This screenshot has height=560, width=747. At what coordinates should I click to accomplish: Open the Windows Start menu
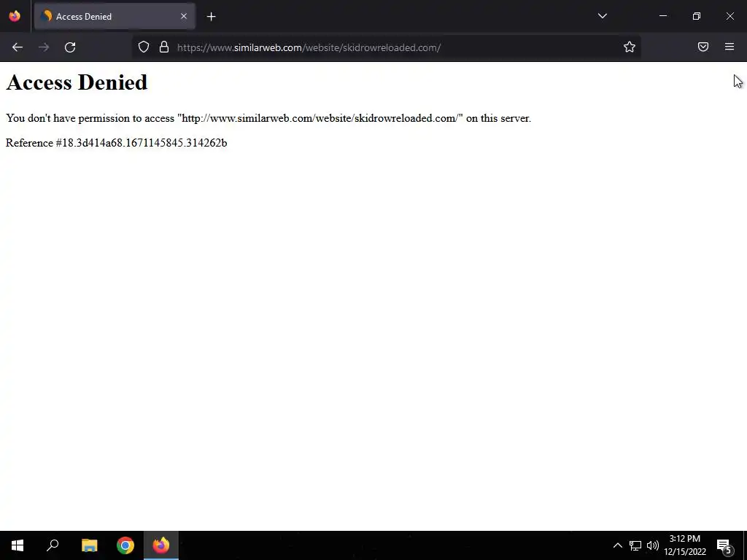18,545
